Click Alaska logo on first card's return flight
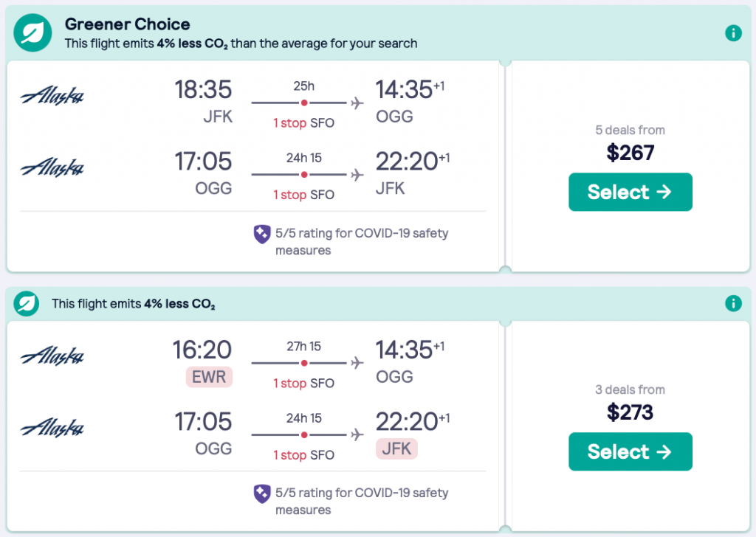 [52, 167]
